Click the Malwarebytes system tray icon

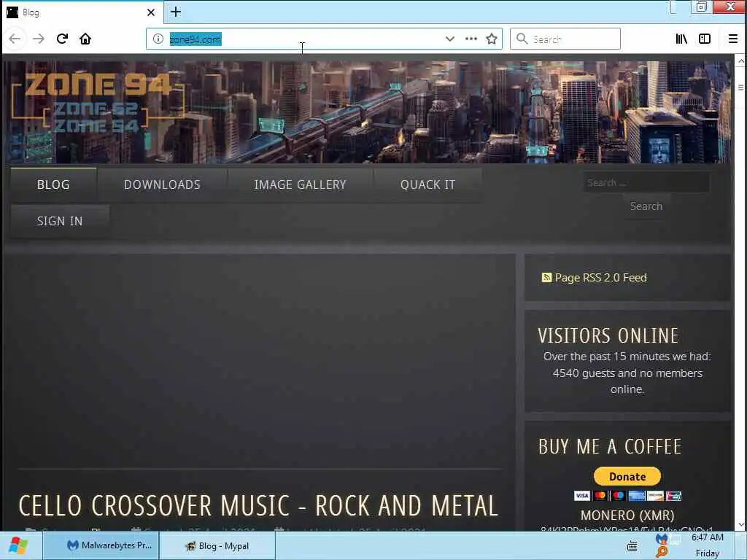[x=662, y=540]
